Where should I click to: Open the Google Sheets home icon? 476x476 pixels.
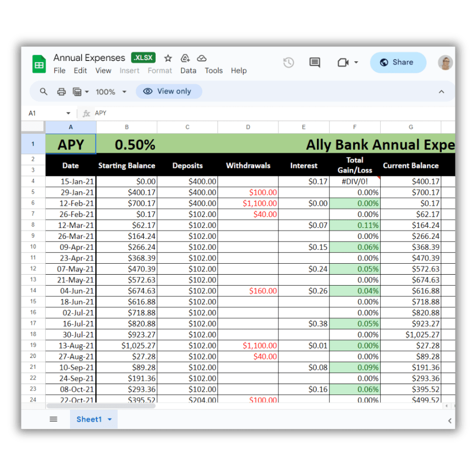[39, 64]
